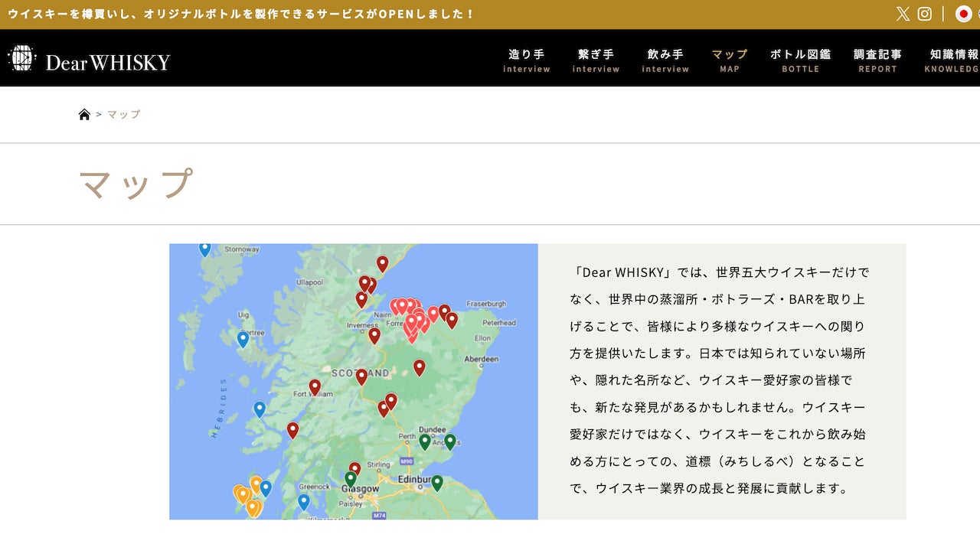Click the Perth map label
This screenshot has width=980, height=557.
407,436
